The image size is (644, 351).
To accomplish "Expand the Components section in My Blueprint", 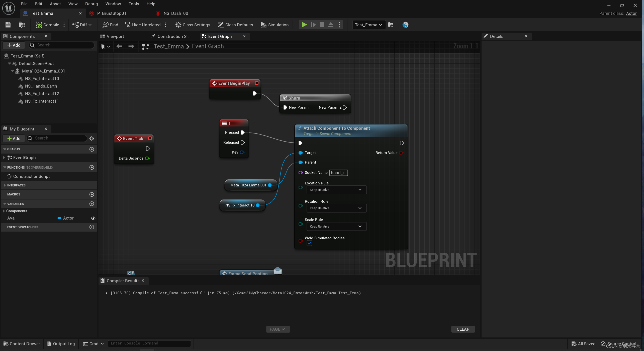I will point(4,211).
